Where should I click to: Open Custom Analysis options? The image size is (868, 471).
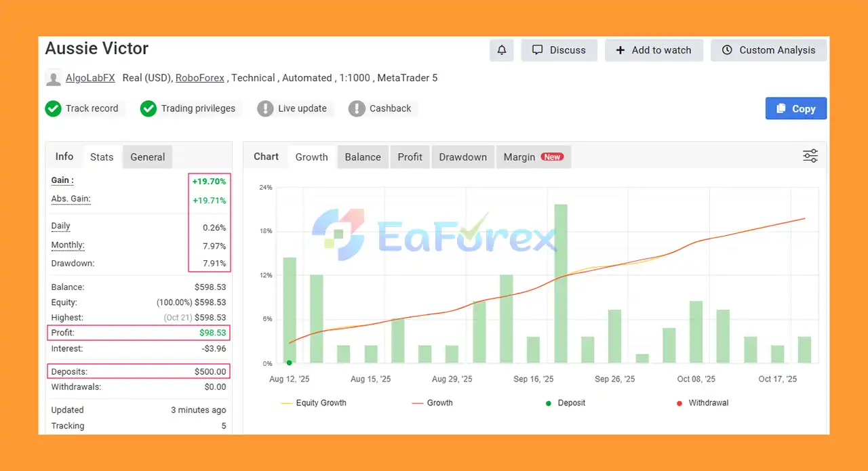click(x=768, y=50)
